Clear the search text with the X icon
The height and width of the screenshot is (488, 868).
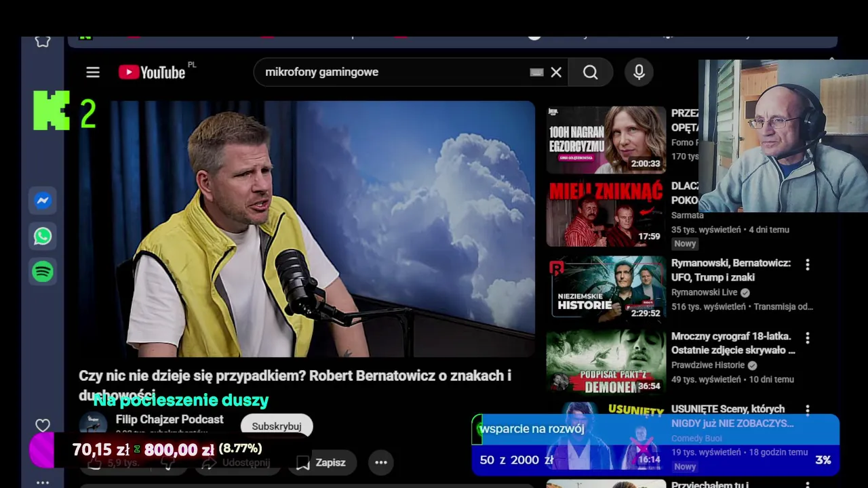(556, 73)
